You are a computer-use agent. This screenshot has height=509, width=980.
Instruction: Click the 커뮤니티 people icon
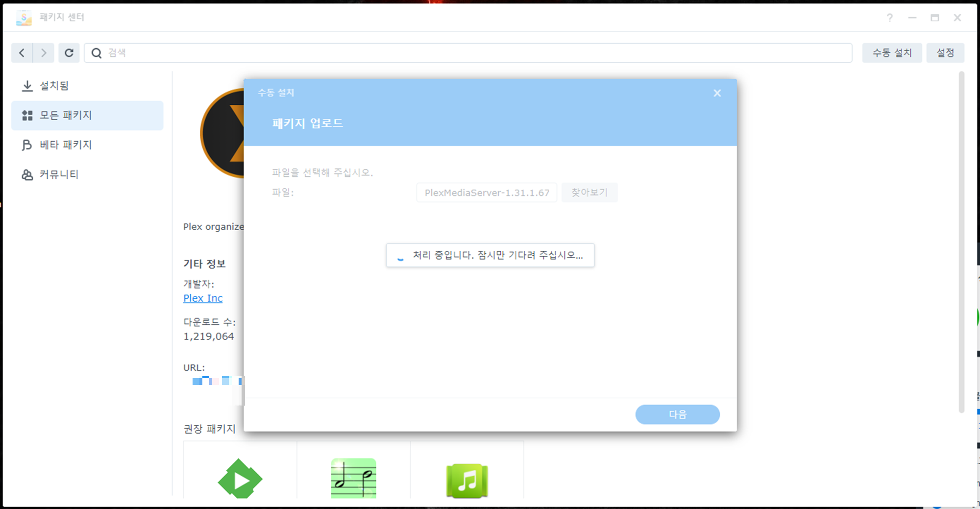(x=27, y=174)
